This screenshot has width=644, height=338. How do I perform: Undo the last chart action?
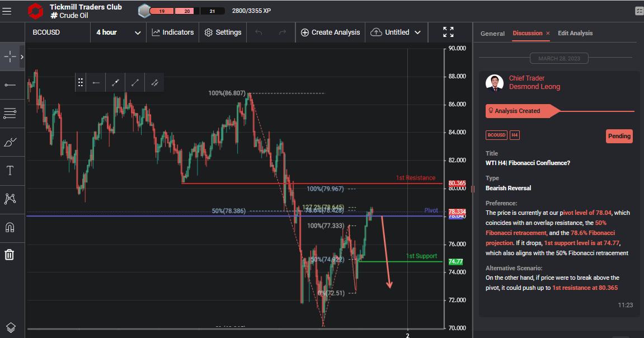point(258,32)
